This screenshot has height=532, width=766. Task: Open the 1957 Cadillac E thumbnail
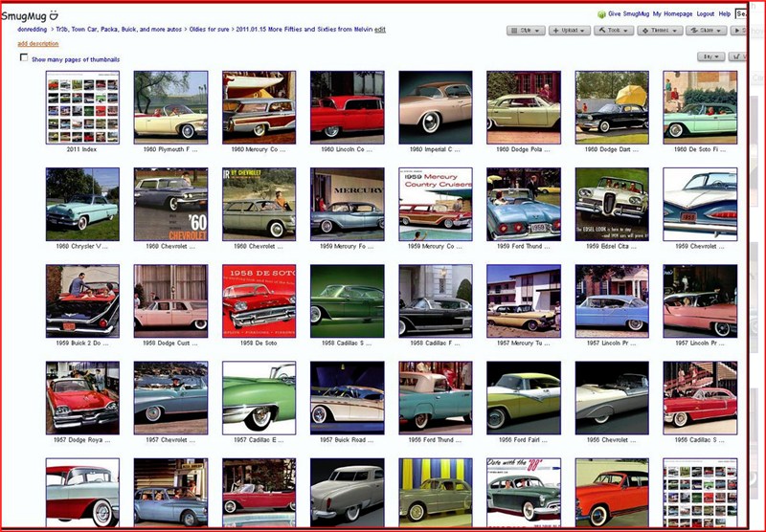pos(259,398)
